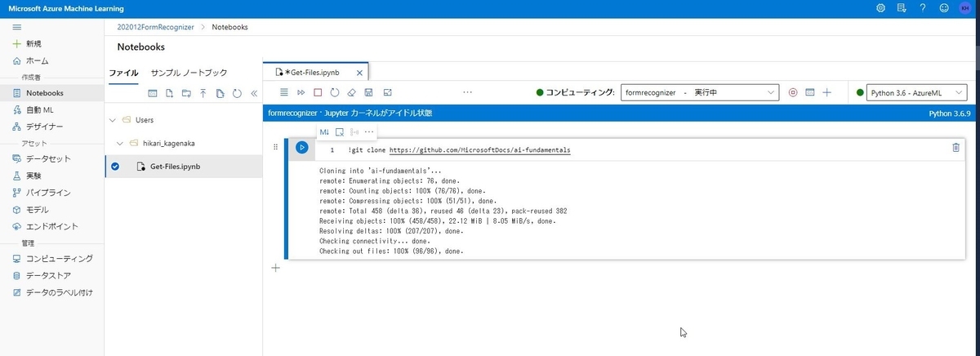
Task: Collapse the hikari_kagenaka folder chevron
Action: click(x=120, y=143)
